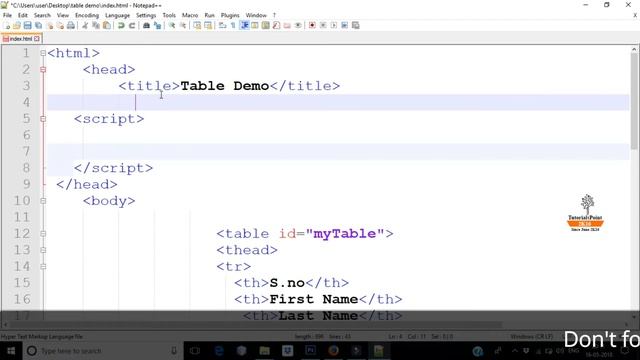Viewport: 640px width, 360px height.
Task: Click the Copy toolbar icon
Action: tap(96, 25)
